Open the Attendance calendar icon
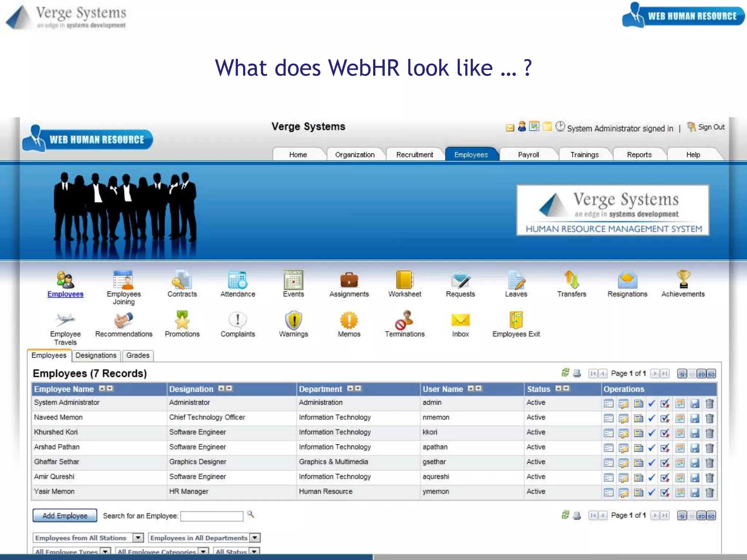 (x=237, y=280)
